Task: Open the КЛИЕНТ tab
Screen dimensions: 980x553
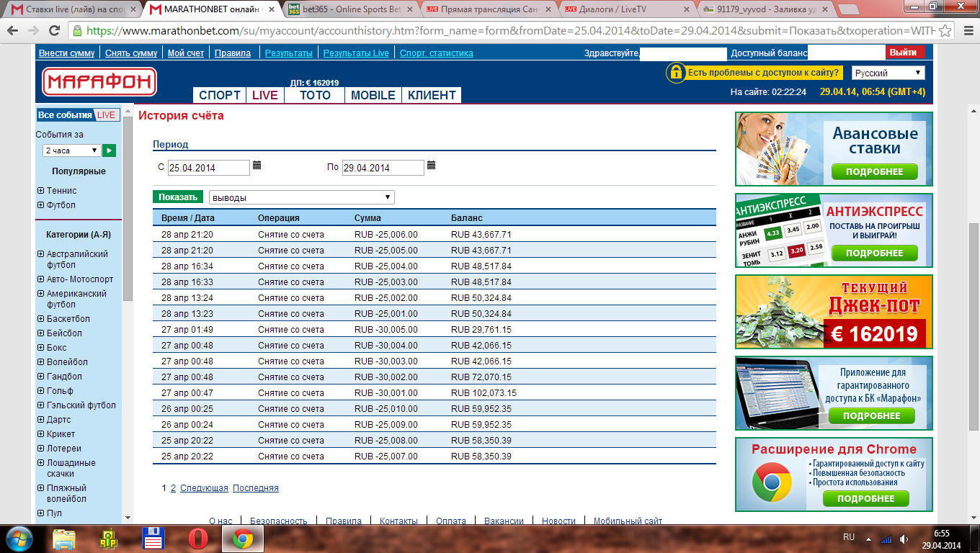Action: pyautogui.click(x=432, y=95)
